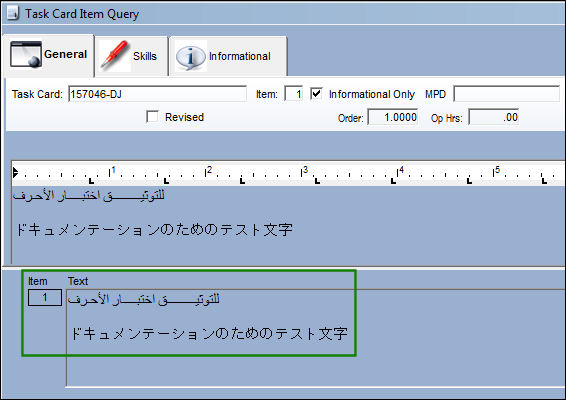Click the Item column header

(38, 281)
